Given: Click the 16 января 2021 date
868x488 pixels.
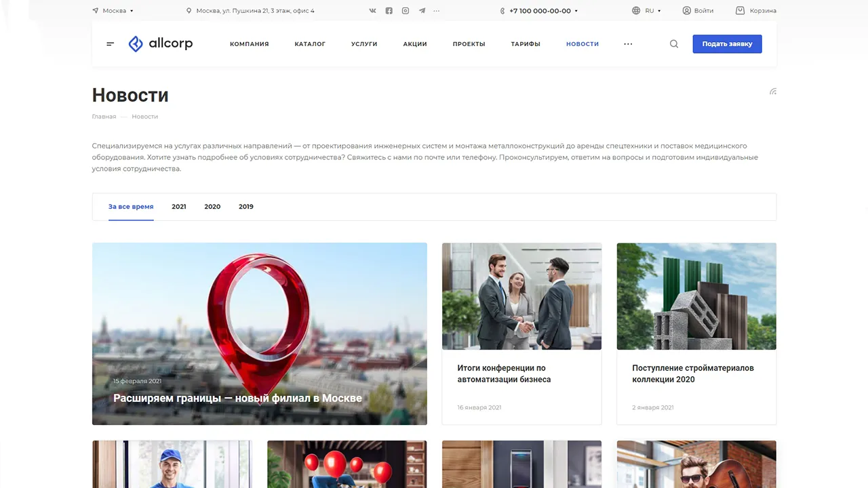Looking at the screenshot, I should (479, 408).
